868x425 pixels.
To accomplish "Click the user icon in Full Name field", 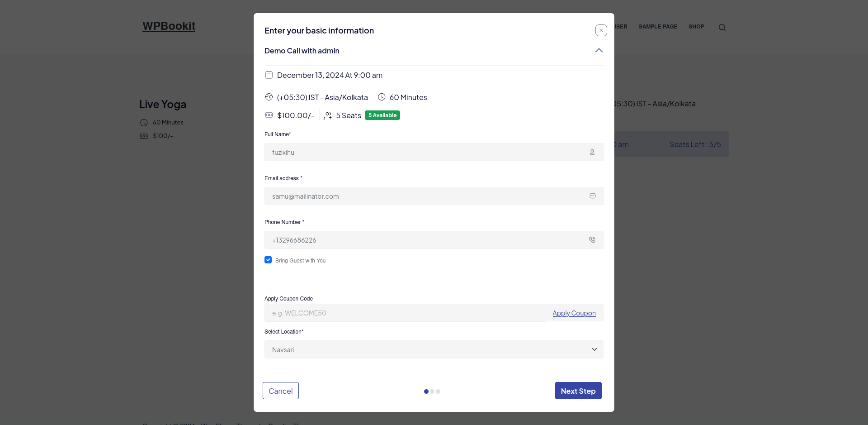I will [592, 152].
